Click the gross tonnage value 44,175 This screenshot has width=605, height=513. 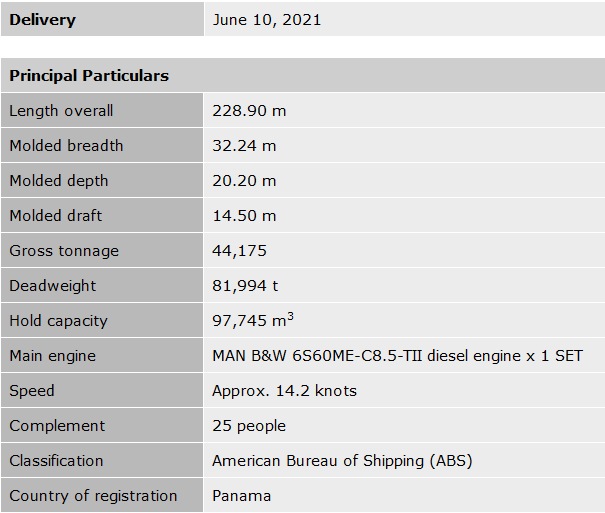[239, 251]
